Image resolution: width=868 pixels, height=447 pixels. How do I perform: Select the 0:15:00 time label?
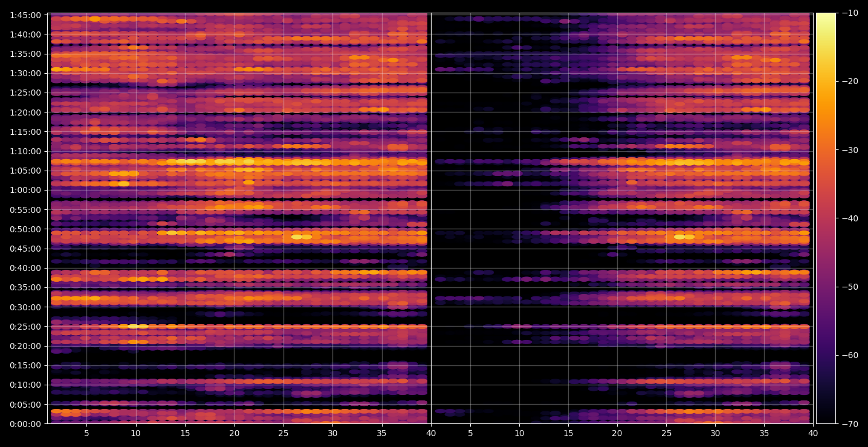click(x=25, y=365)
